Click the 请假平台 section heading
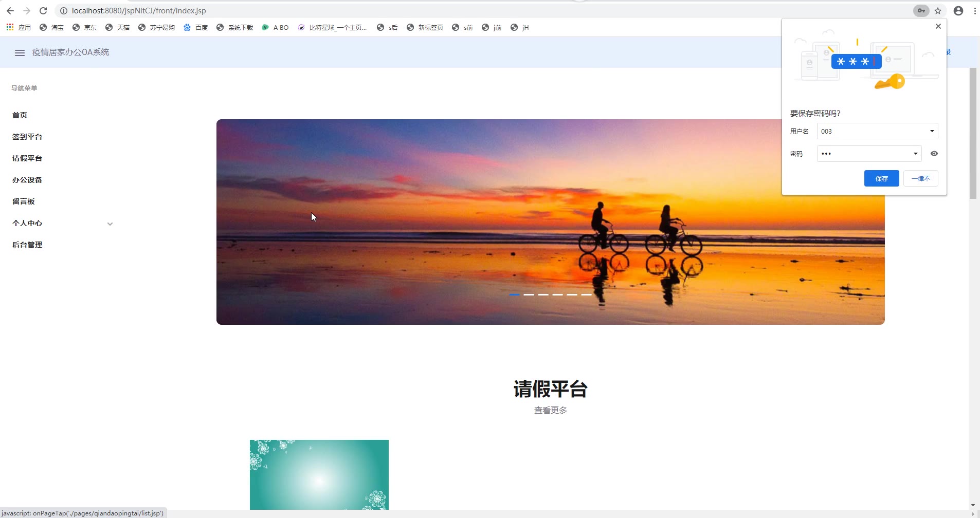Viewport: 980px width, 518px height. click(550, 389)
